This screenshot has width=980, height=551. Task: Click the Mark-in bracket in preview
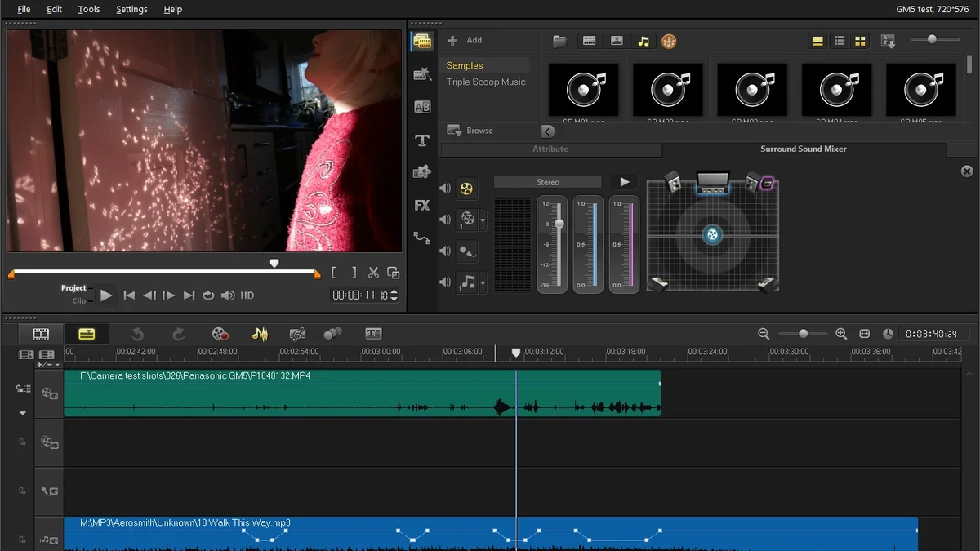[334, 273]
